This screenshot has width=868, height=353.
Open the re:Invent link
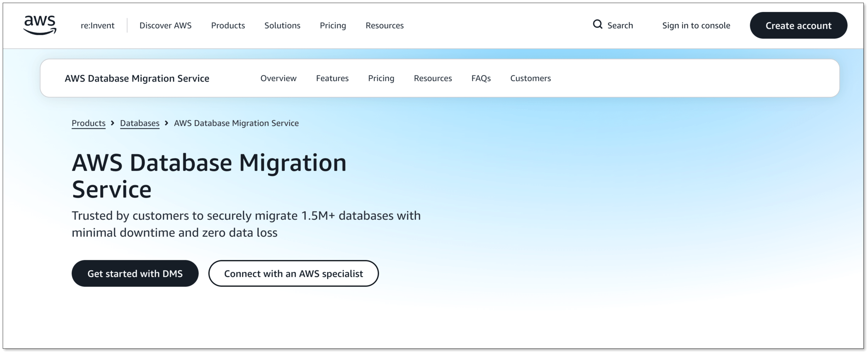click(97, 25)
